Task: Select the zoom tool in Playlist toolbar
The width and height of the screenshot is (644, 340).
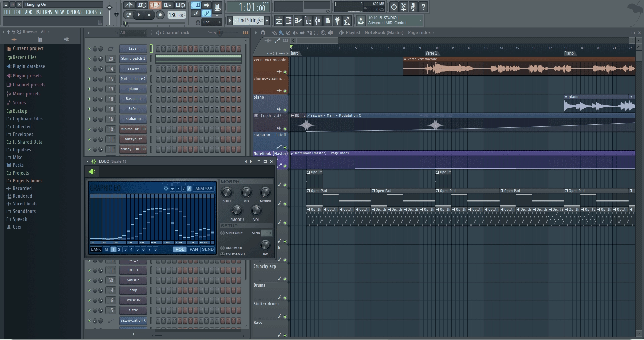Action: coord(323,33)
